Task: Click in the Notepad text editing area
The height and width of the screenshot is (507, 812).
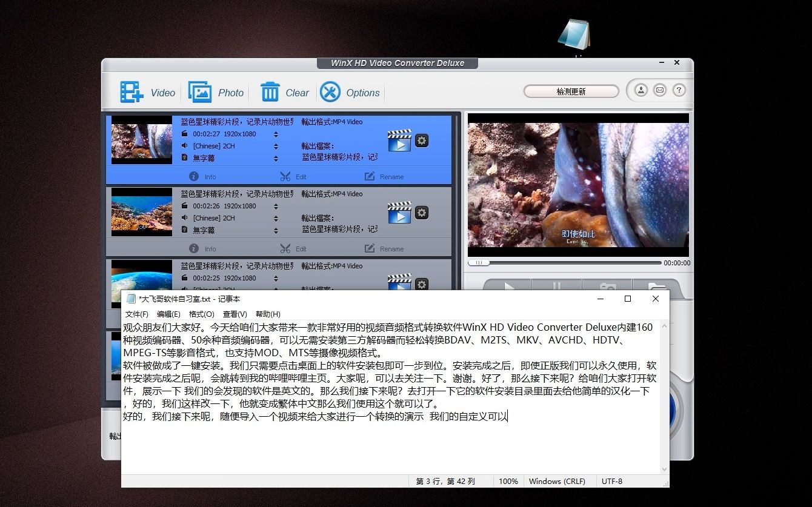Action: coord(391,397)
